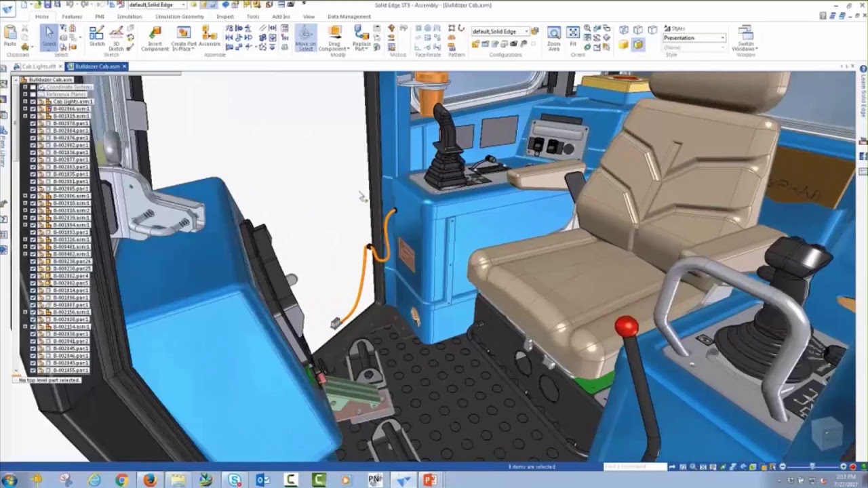The image size is (868, 488).
Task: Open the Home ribbon tab
Action: [42, 16]
